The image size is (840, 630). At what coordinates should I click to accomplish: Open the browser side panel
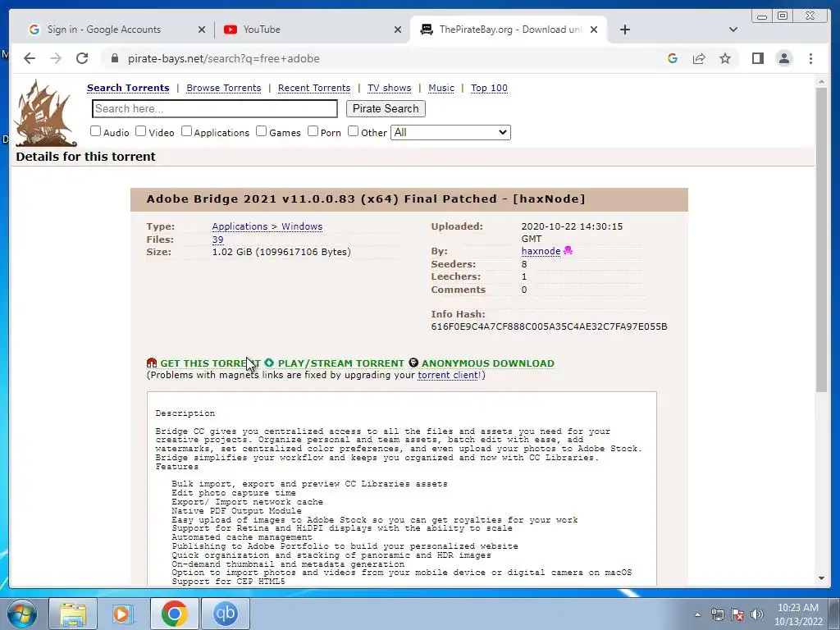[x=757, y=58]
